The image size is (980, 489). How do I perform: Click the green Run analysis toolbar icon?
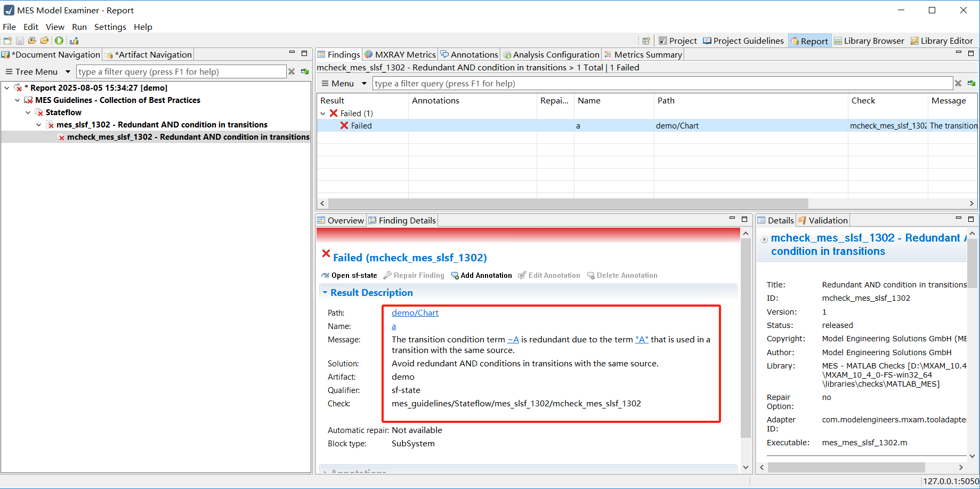[x=59, y=41]
